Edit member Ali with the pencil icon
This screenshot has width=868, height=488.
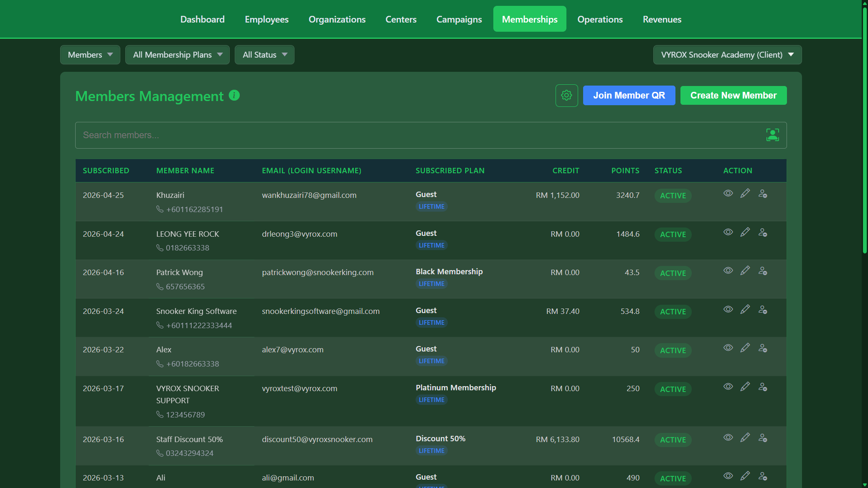pyautogui.click(x=745, y=476)
